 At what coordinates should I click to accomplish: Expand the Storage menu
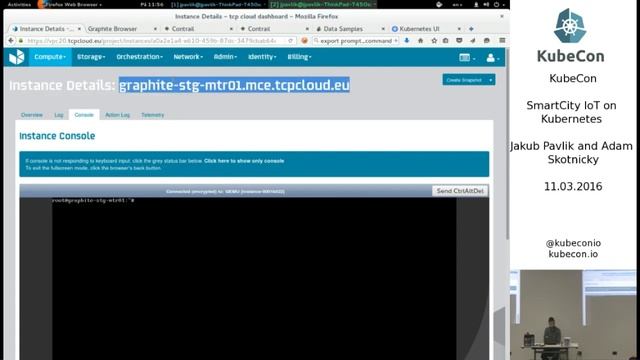coord(91,57)
